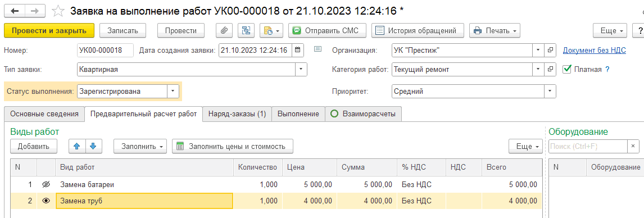644x218 pixels.
Task: Open the Документ без НДС link
Action: [594, 50]
